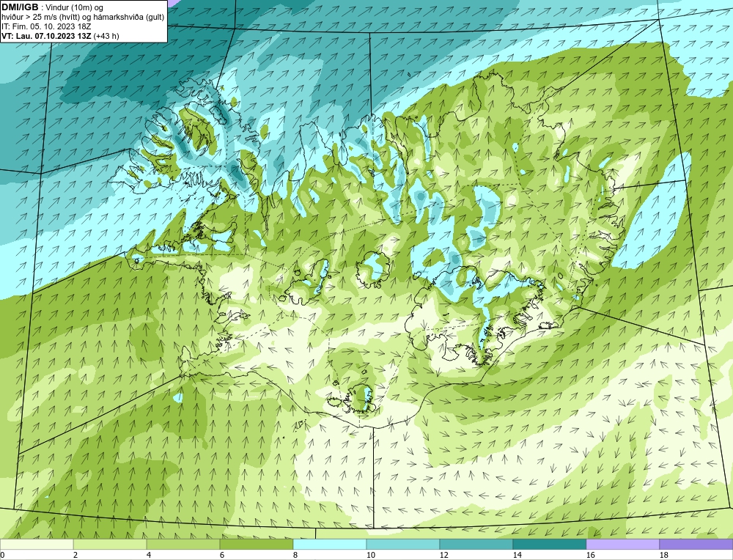
Task: Click the legend scale label '18'
Action: 663,555
